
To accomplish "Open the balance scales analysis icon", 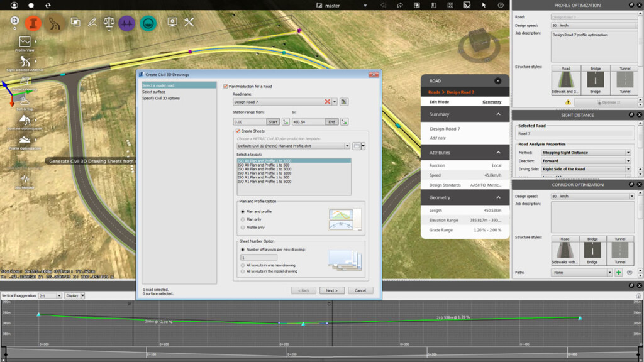I will tap(109, 23).
